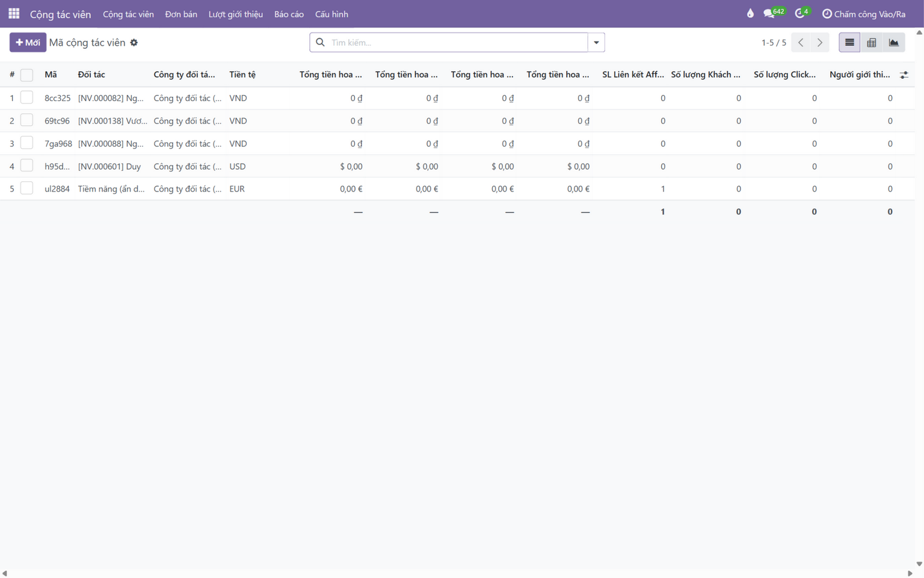Viewport: 924px width, 578px height.
Task: Open the messages icon showing 642
Action: point(774,13)
